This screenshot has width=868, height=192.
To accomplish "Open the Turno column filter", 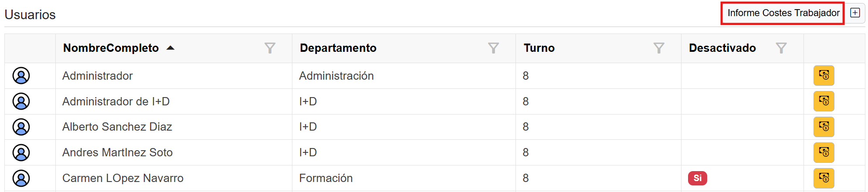I will point(659,48).
